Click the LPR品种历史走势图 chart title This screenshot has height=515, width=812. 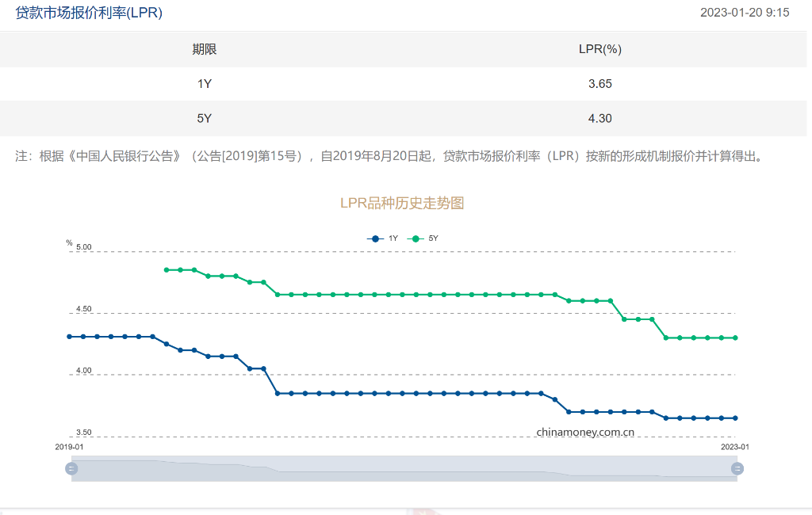(402, 203)
